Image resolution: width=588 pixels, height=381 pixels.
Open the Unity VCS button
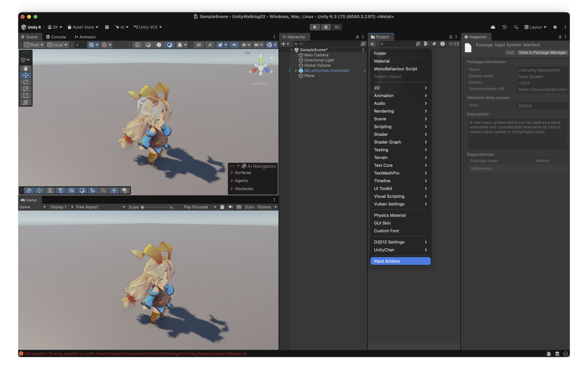tap(148, 27)
